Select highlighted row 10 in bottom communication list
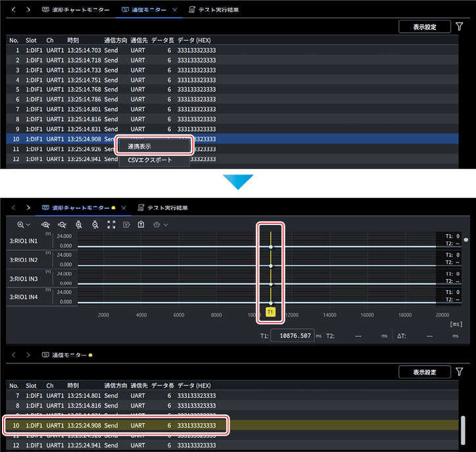Screen dimensions: 476x452 pyautogui.click(x=232, y=426)
